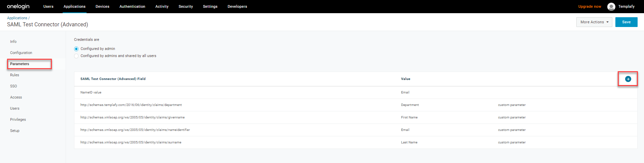
Task: Switch to Setup sidebar tab
Action: coord(15,131)
